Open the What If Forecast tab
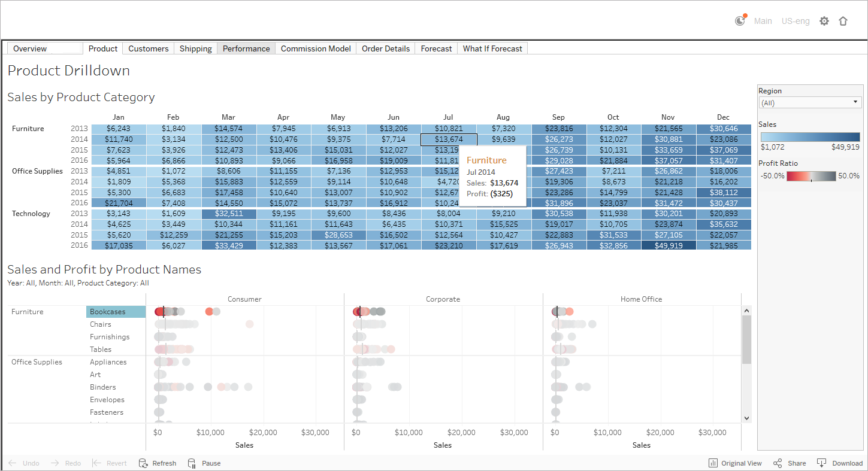The width and height of the screenshot is (868, 471). 492,48
